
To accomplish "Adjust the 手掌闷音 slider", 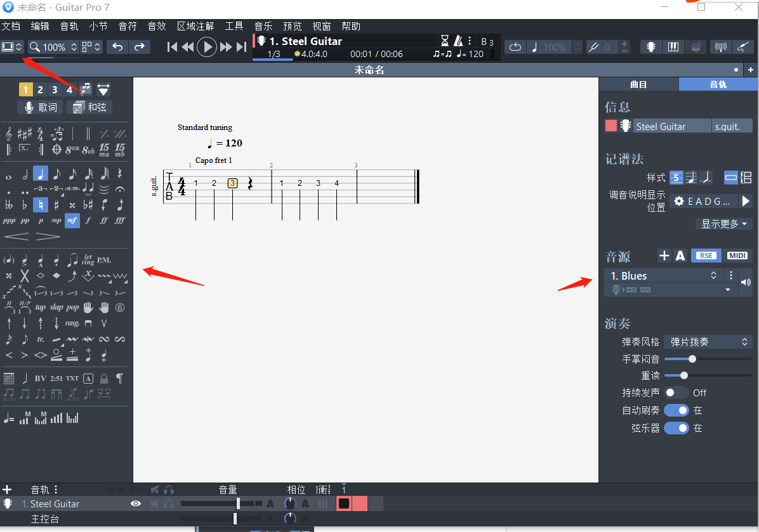I will tap(692, 359).
